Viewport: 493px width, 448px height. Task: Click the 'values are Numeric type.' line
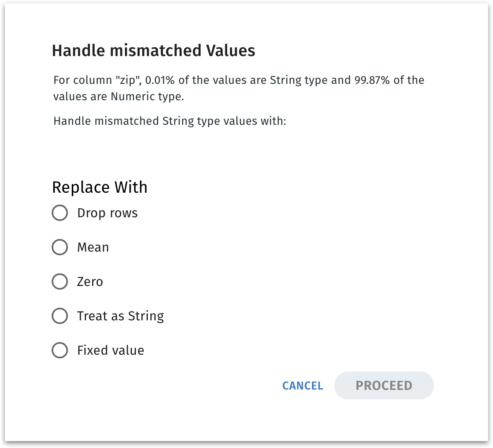coord(118,97)
